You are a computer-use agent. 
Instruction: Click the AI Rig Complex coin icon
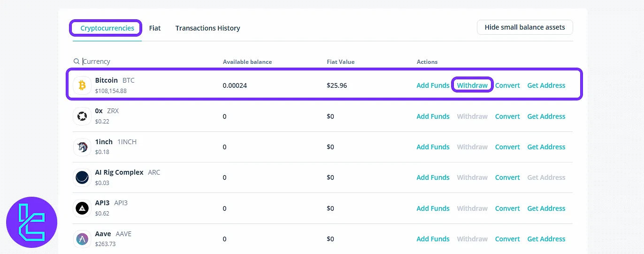pos(82,177)
